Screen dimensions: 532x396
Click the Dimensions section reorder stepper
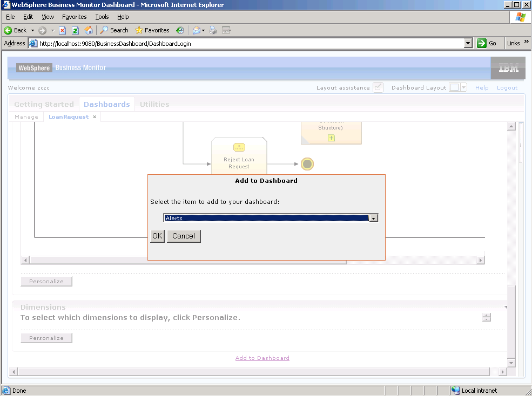487,317
